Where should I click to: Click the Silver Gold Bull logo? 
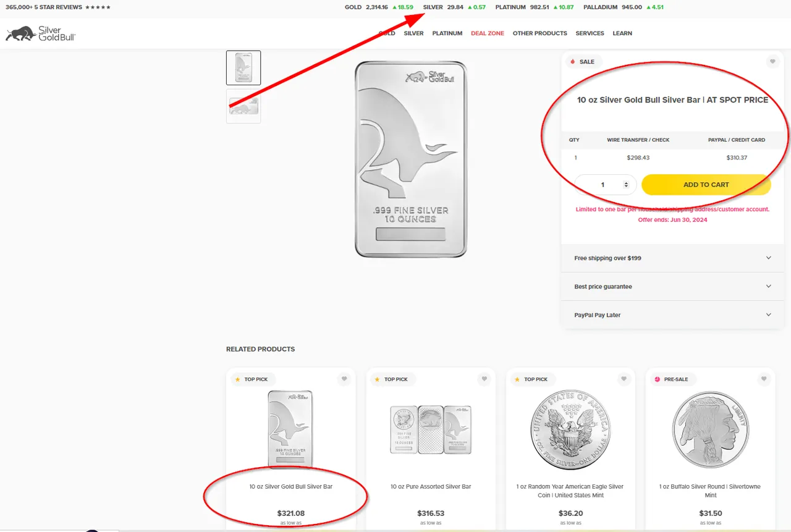click(x=41, y=33)
